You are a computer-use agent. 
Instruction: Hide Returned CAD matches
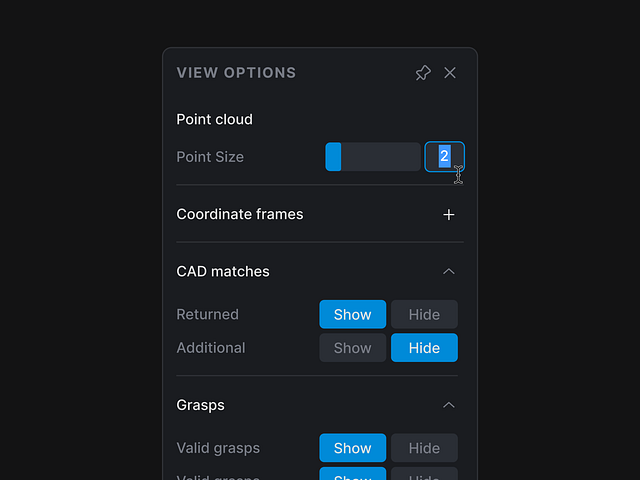pos(424,314)
